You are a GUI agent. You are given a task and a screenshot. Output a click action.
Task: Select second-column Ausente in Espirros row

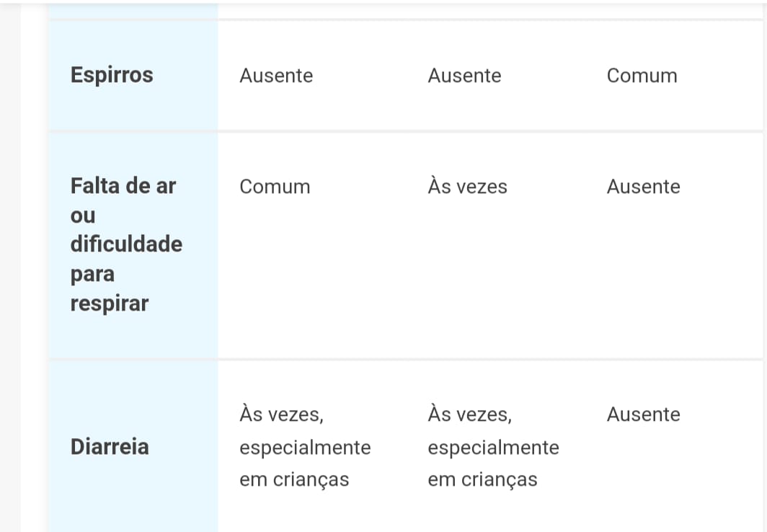coord(464,76)
